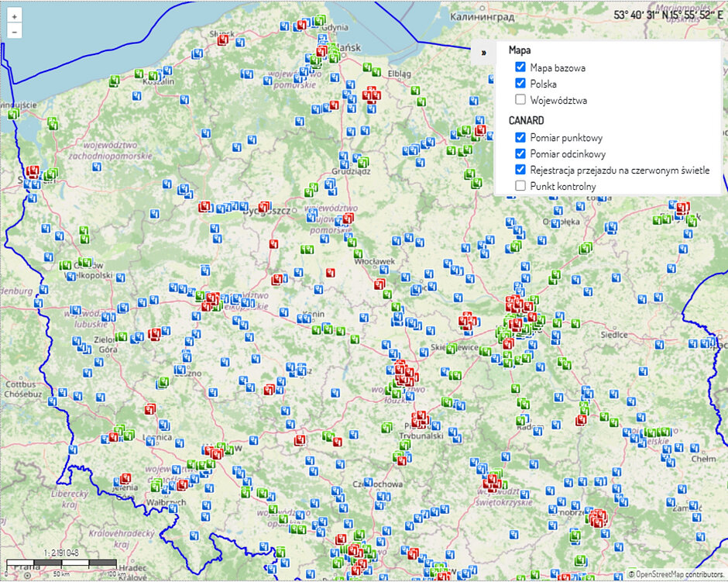Select green marker at Skierniewice label

tap(452, 349)
